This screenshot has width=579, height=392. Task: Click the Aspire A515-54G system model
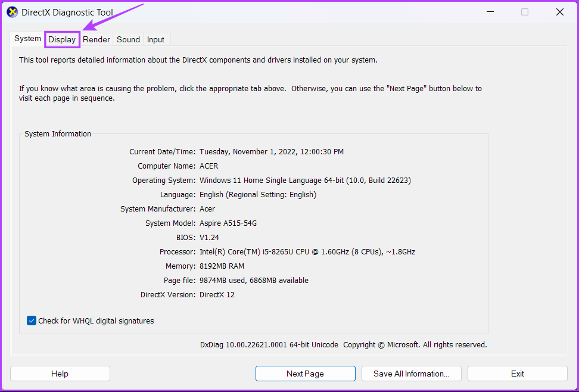(x=228, y=223)
